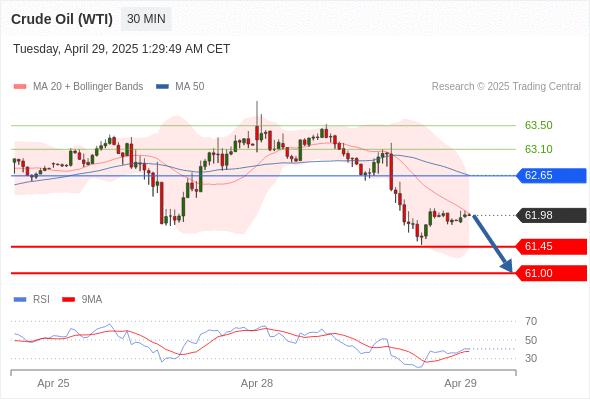590x400 pixels.
Task: Click the pink MA 20 Bollinger legend swatch
Action: click(20, 87)
